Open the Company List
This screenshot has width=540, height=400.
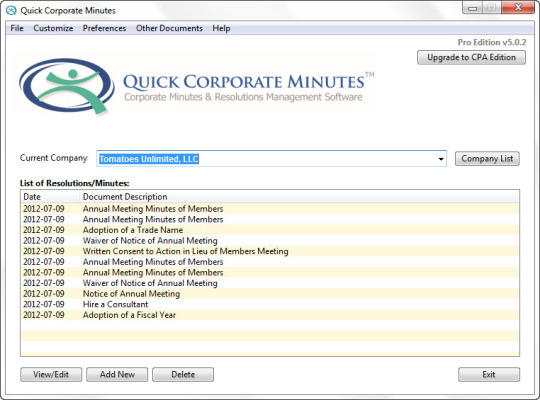pos(487,158)
